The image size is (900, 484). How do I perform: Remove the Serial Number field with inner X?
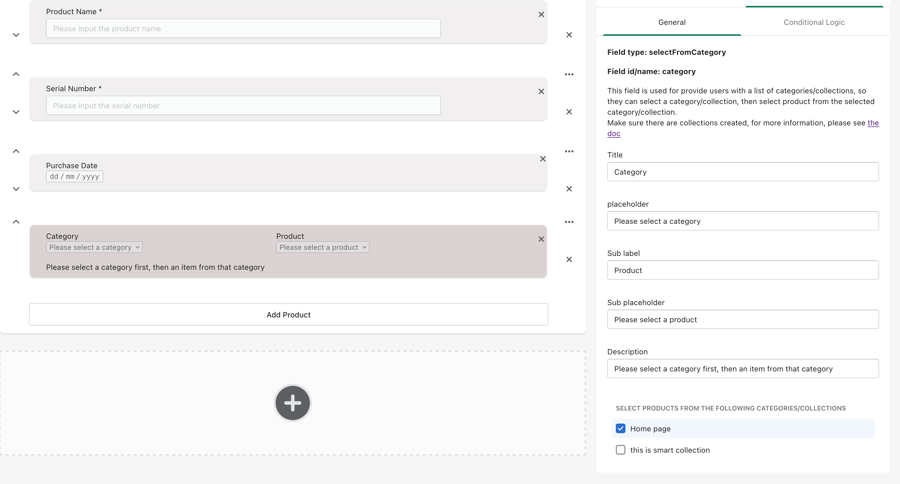[541, 92]
